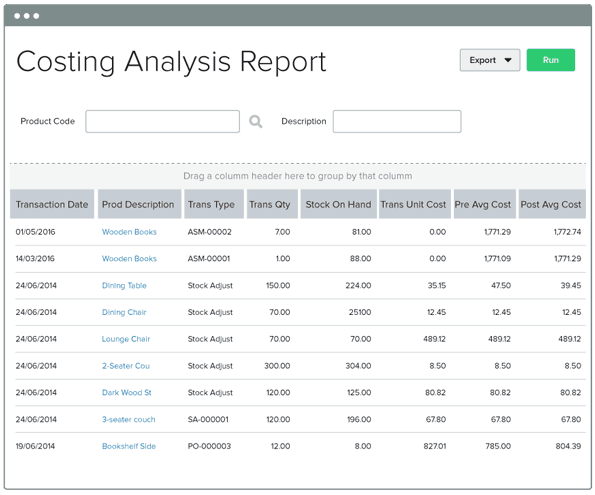Click the 81.00 stock on hand value

pyautogui.click(x=362, y=232)
